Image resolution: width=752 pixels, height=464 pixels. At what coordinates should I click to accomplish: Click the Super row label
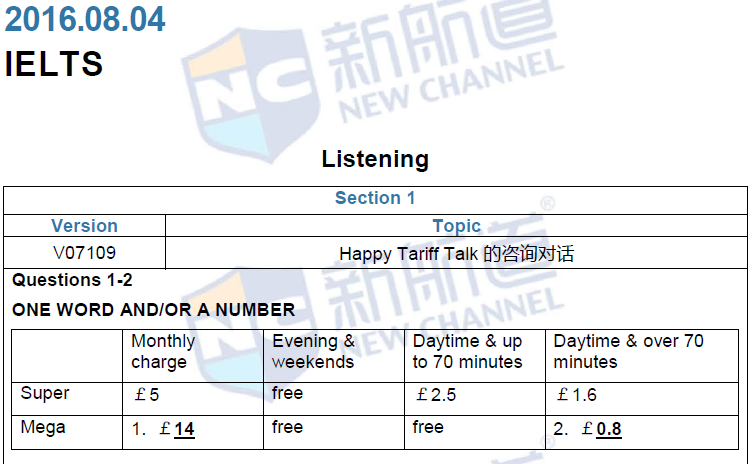(45, 394)
